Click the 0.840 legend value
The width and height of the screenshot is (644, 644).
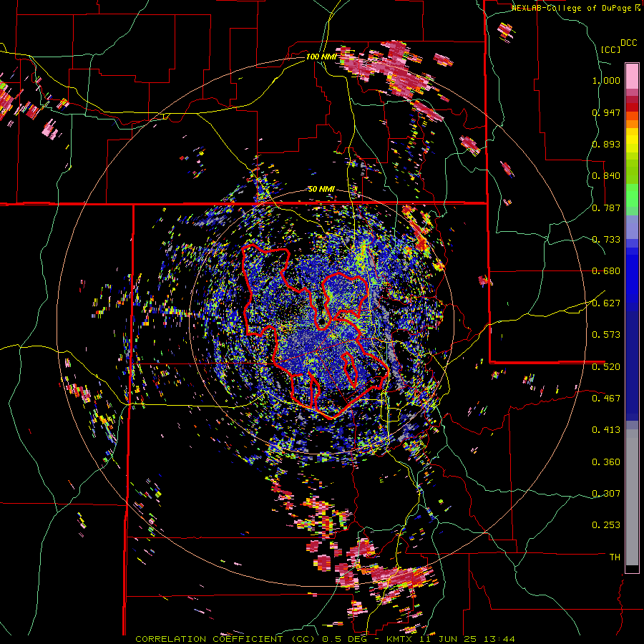coord(606,176)
